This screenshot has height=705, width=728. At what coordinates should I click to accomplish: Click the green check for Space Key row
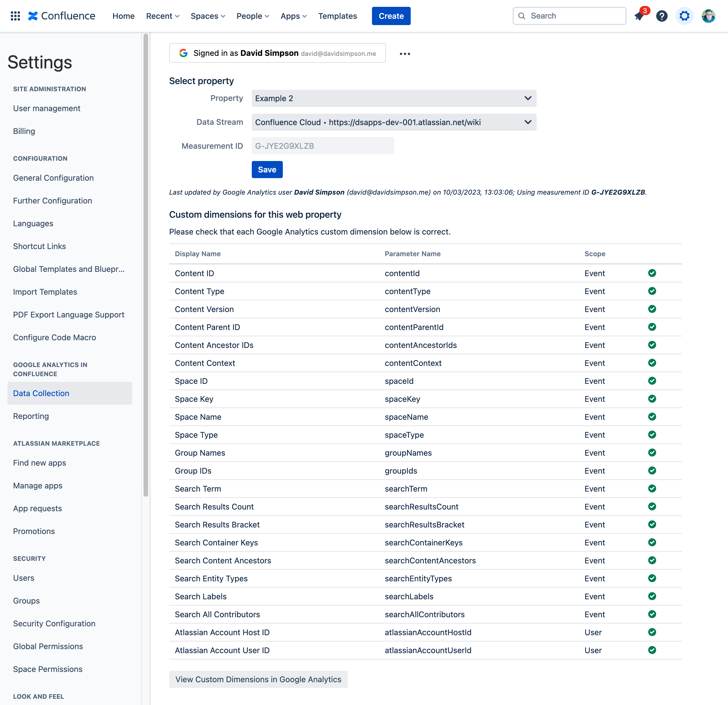tap(652, 399)
